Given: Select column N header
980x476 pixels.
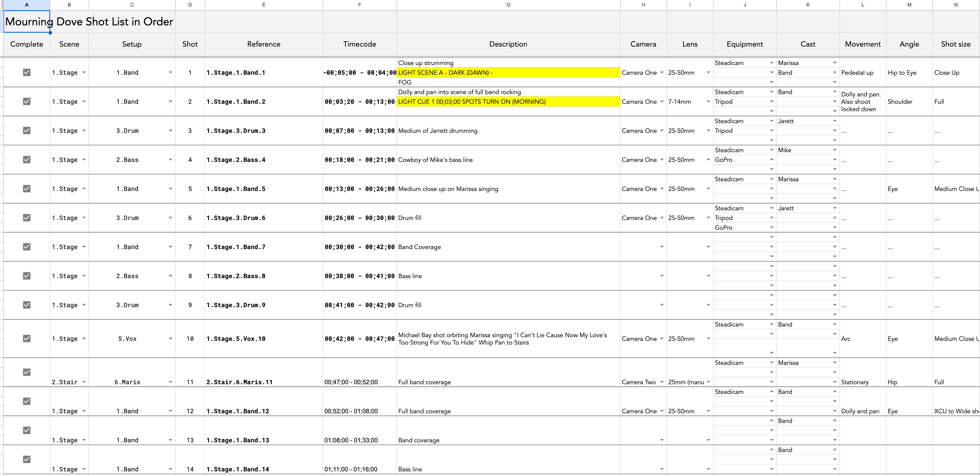Looking at the screenshot, I should [956, 5].
